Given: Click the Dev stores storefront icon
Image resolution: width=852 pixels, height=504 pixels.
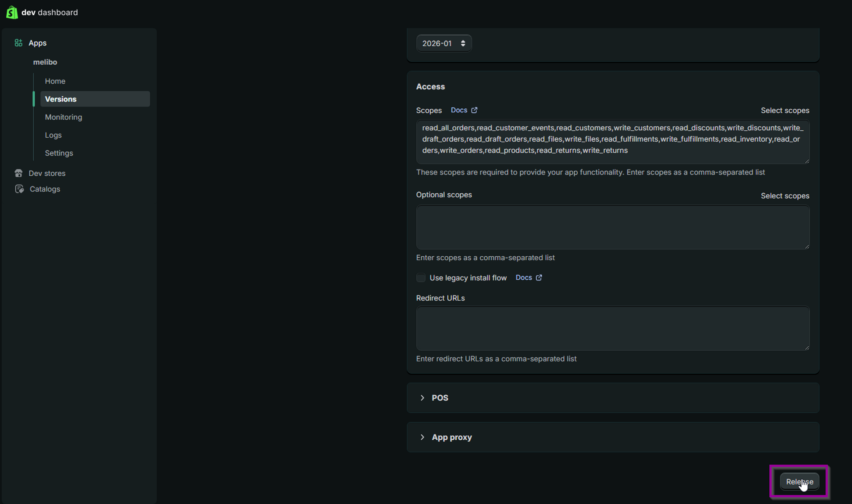Looking at the screenshot, I should (x=18, y=173).
